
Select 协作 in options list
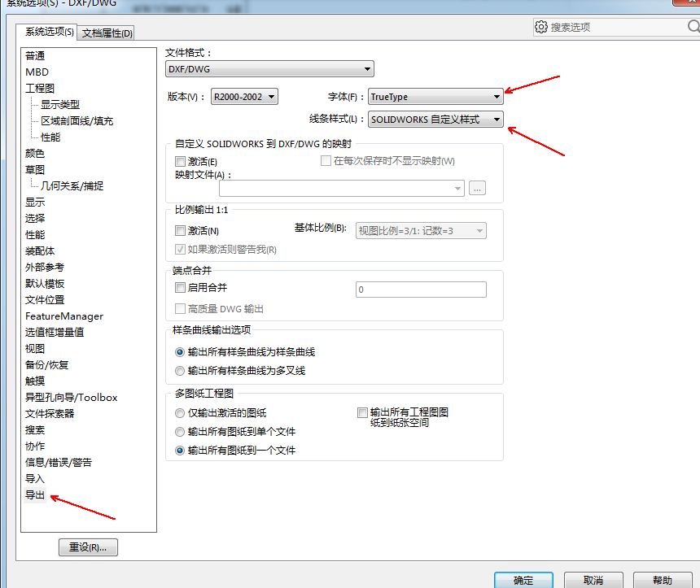click(35, 446)
